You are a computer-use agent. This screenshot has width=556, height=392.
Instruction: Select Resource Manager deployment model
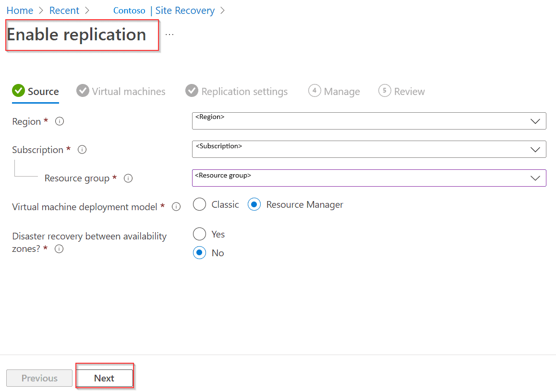click(254, 204)
